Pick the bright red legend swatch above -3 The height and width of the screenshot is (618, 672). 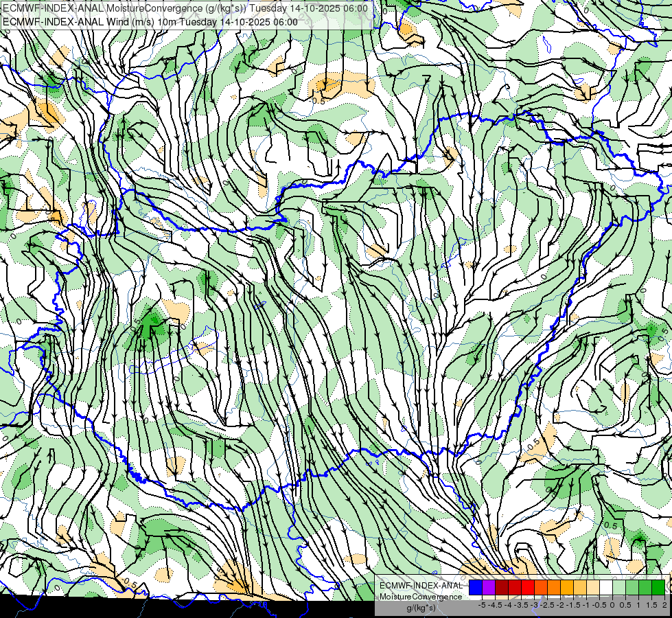point(528,588)
